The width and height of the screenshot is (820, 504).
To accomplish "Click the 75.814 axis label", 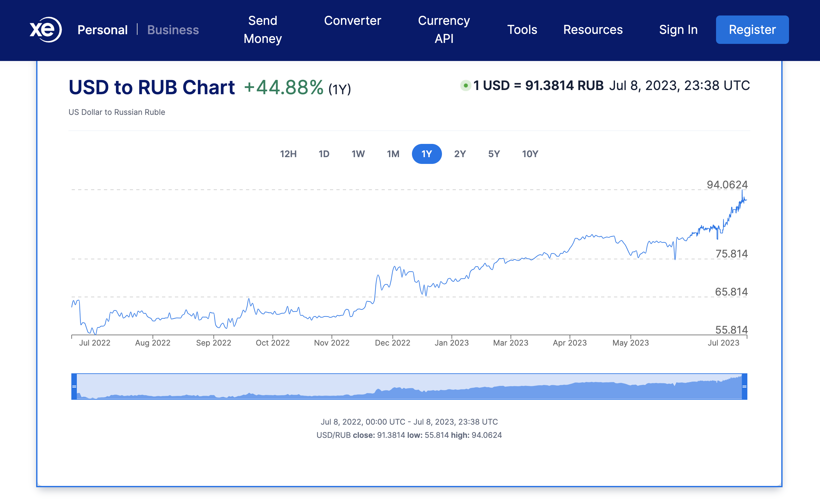I will coord(732,254).
